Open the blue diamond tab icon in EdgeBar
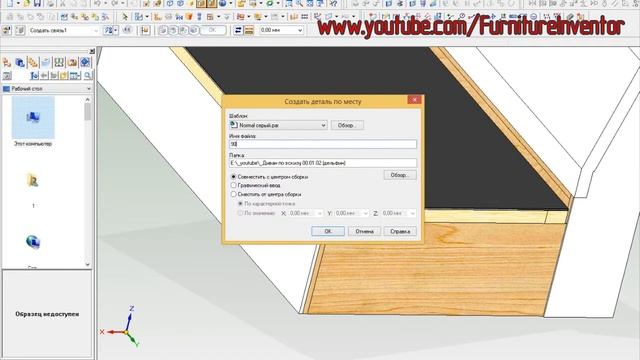 [85, 62]
